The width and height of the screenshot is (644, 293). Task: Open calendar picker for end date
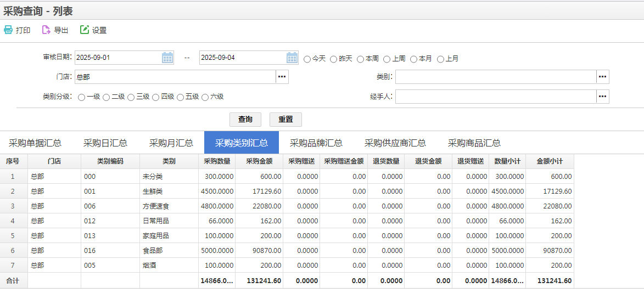tap(292, 58)
